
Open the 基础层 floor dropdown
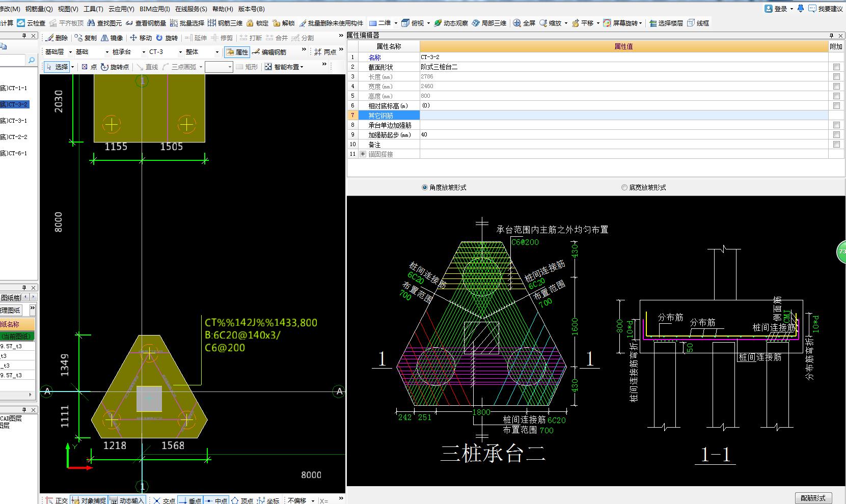70,52
